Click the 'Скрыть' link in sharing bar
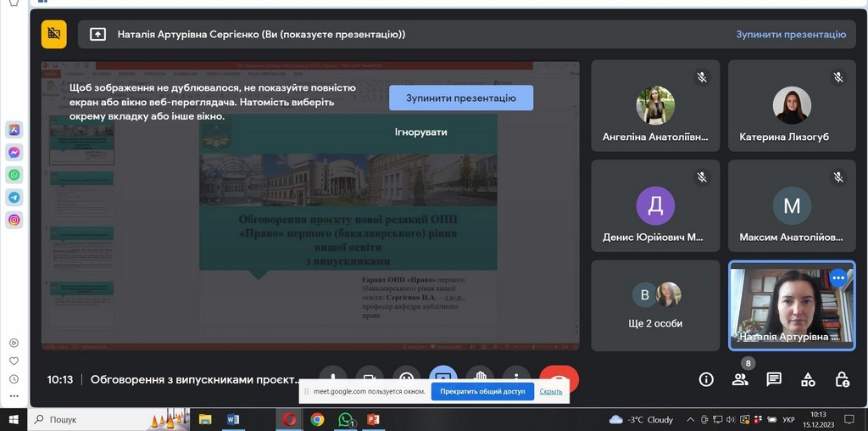The height and width of the screenshot is (431, 868). click(x=551, y=391)
